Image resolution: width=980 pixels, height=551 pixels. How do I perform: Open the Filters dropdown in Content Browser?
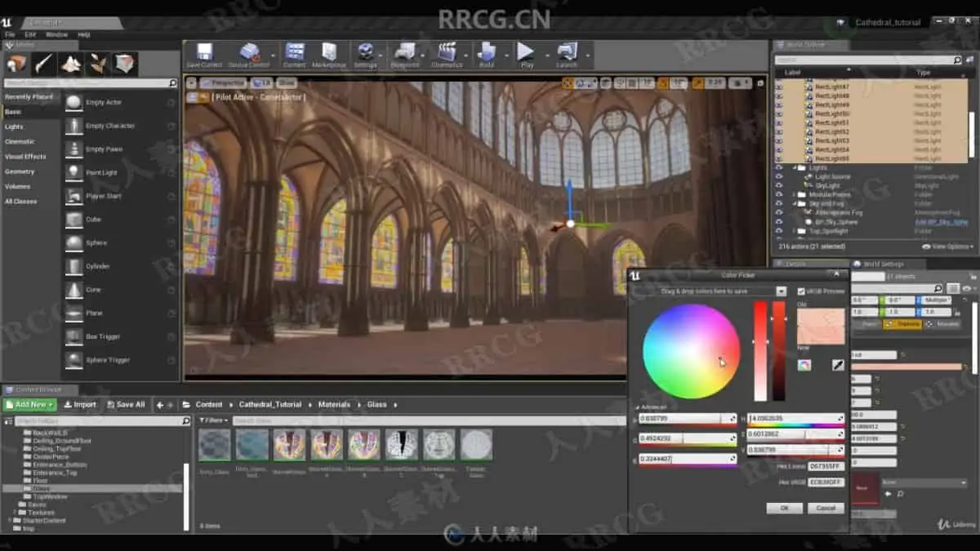214,420
